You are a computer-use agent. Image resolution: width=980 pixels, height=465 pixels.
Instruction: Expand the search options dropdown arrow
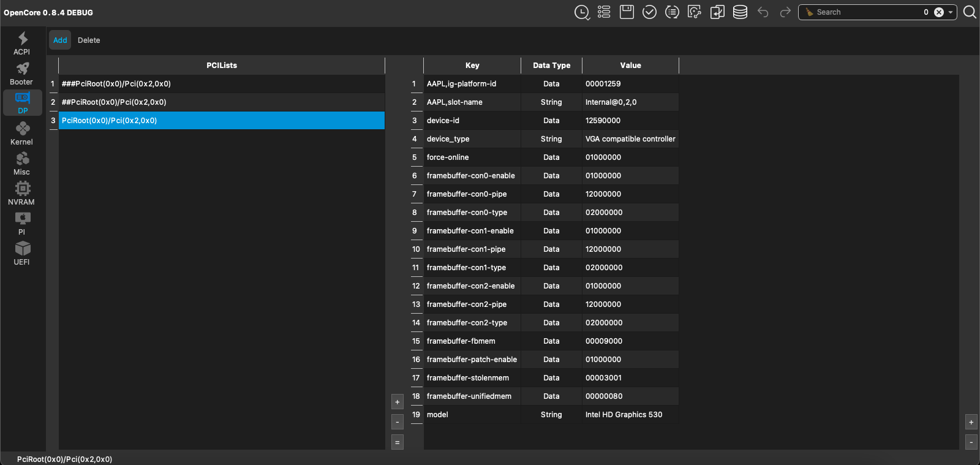click(x=951, y=12)
